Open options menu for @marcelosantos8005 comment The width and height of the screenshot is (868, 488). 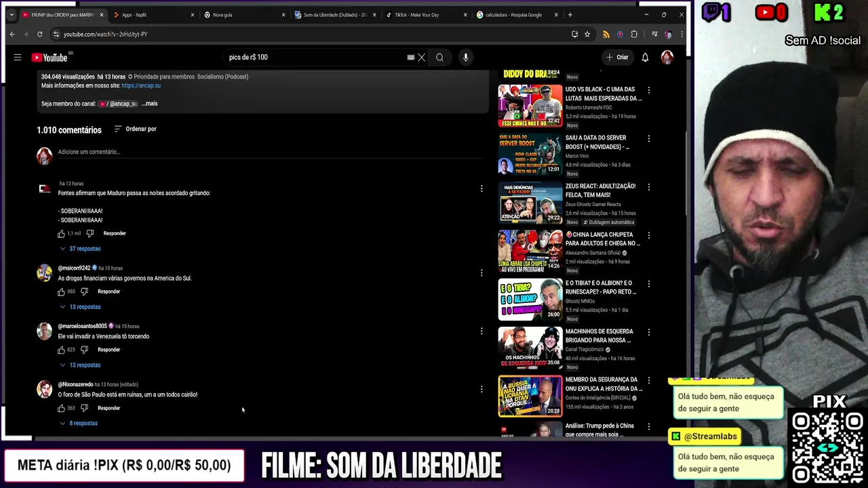[481, 331]
